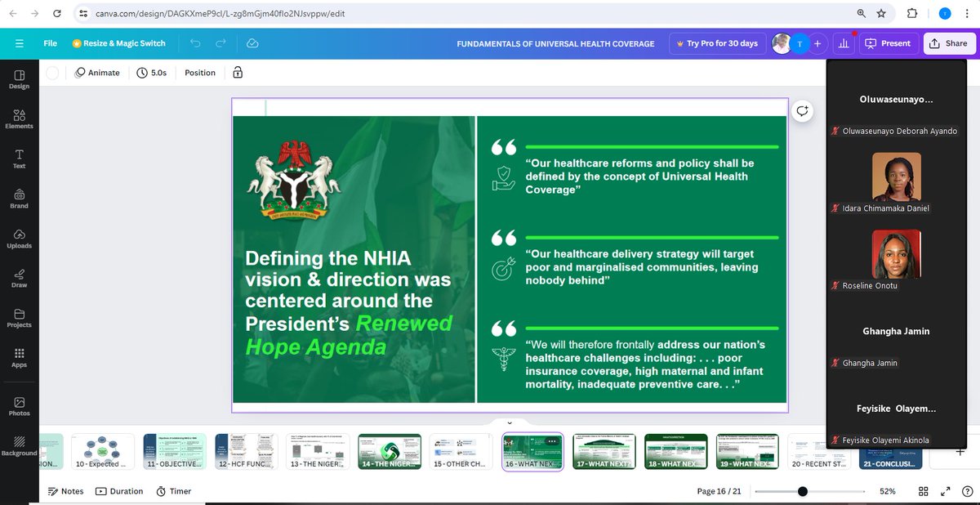980x505 pixels.
Task: Open the Uploads panel
Action: click(19, 238)
